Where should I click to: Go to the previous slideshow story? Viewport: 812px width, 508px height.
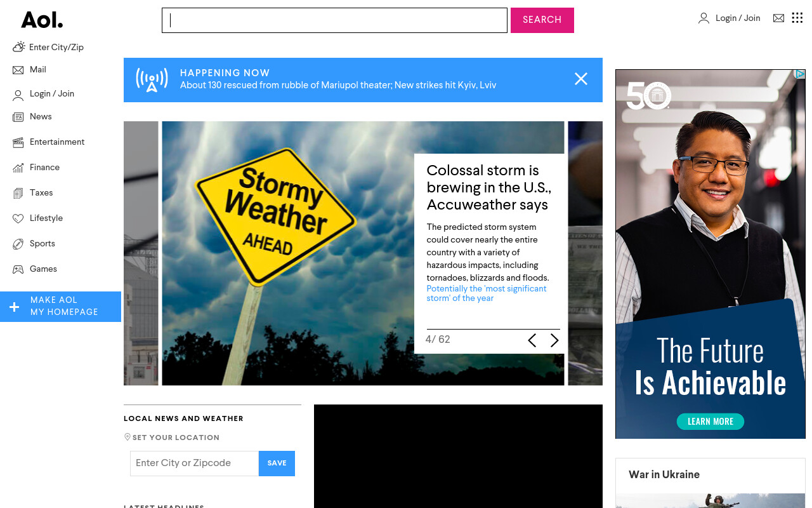coord(532,341)
